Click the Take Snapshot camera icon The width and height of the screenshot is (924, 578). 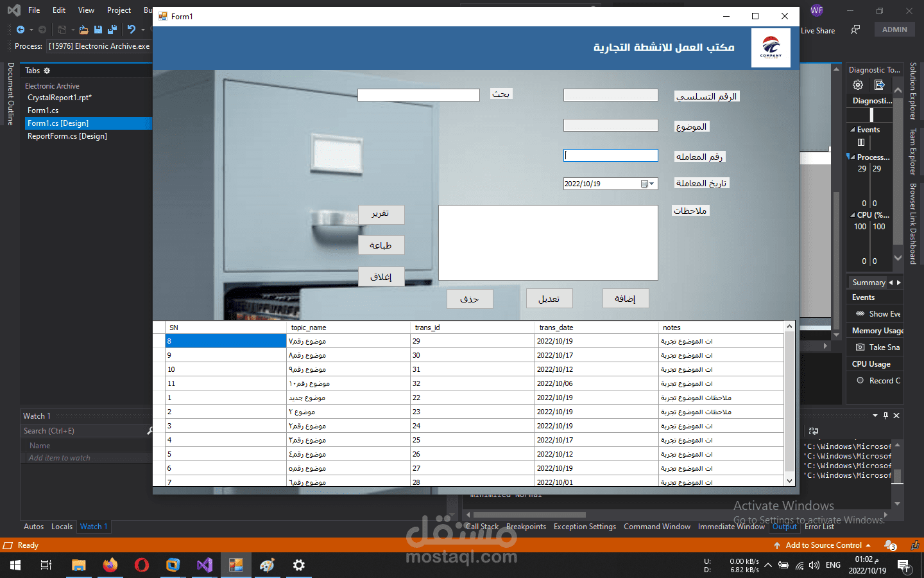click(860, 347)
